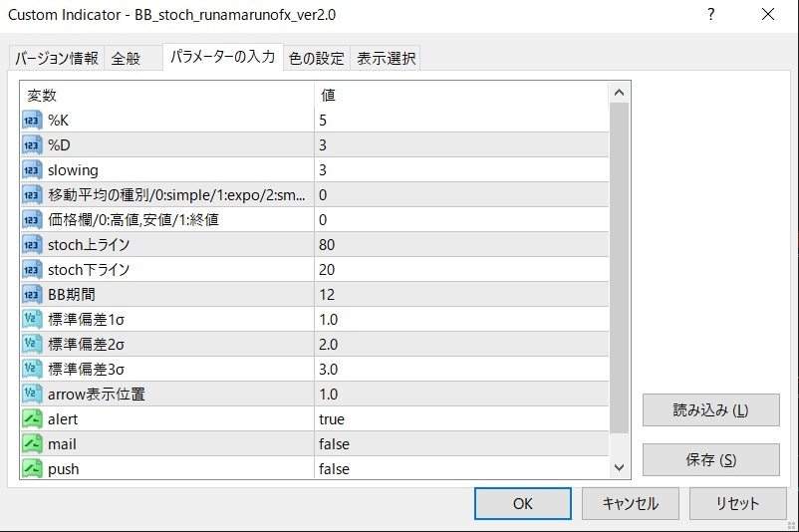799x532 pixels.
Task: Click the scrollbar down arrow
Action: (x=619, y=467)
